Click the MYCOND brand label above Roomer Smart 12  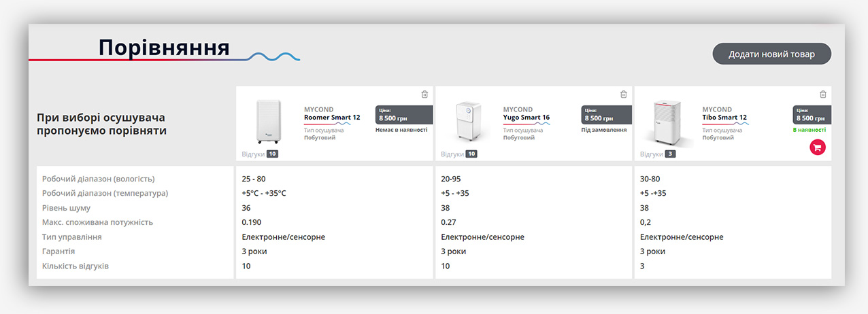[x=318, y=109]
